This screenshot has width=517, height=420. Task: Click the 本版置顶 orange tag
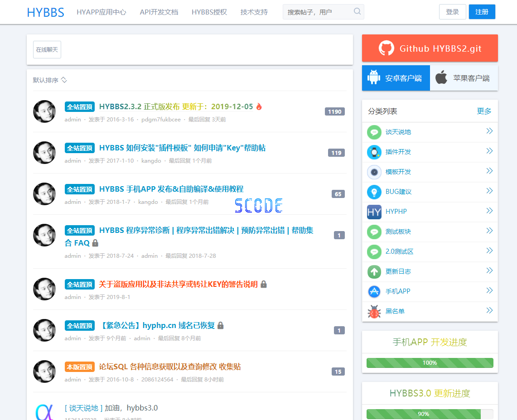pos(80,367)
